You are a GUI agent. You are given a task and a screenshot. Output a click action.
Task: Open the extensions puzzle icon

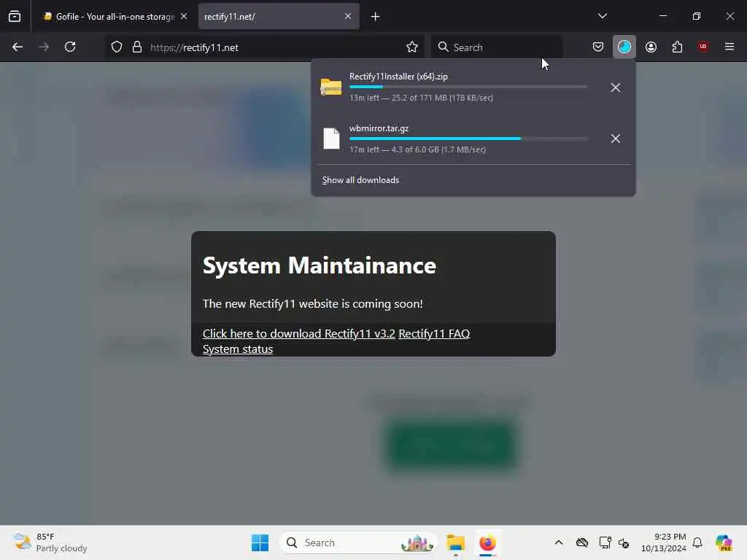[x=677, y=47]
